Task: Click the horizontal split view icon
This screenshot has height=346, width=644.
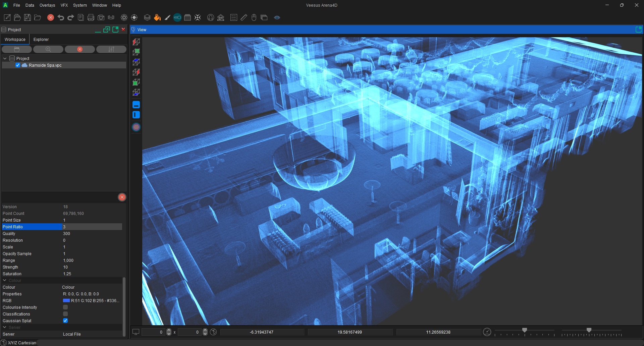Action: [x=136, y=104]
